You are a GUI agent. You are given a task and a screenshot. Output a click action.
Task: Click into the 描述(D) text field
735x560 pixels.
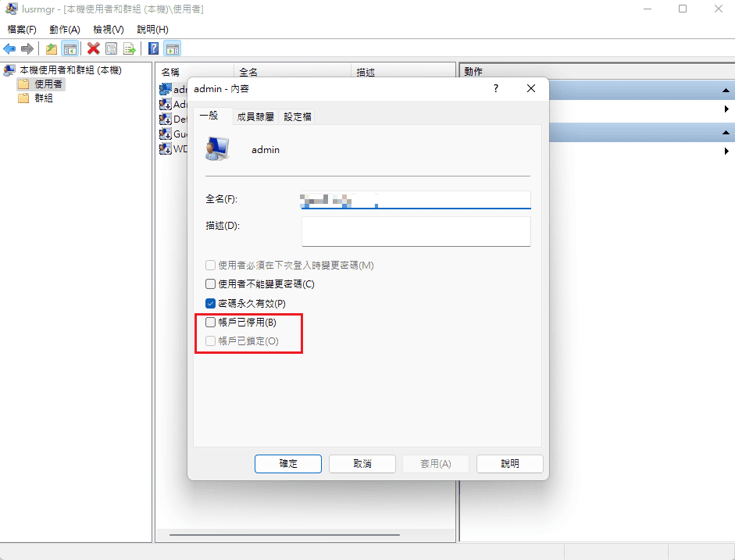(x=416, y=231)
